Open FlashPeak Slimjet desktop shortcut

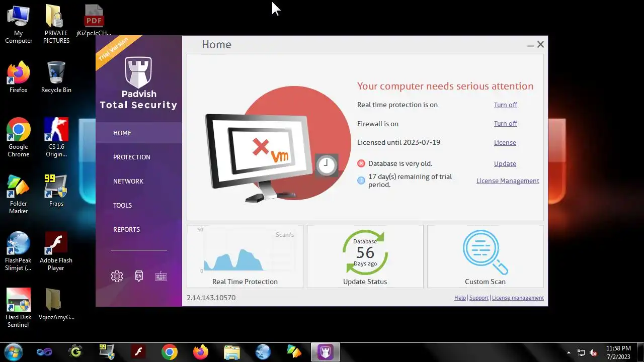point(19,251)
